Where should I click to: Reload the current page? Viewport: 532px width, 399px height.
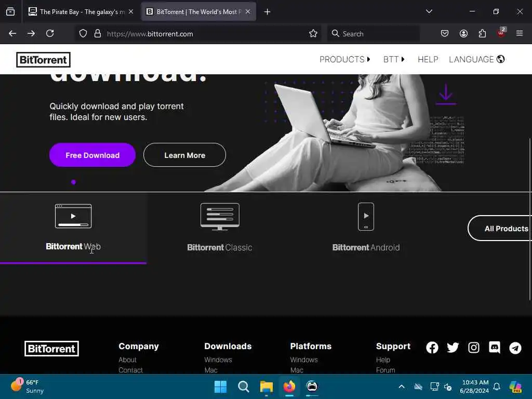50,33
